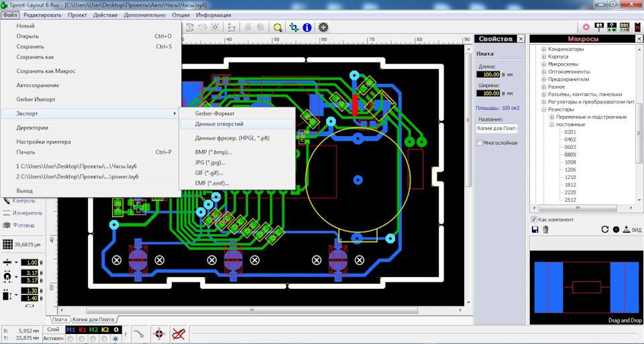Click the red M macros panel icon
The height and width of the screenshot is (344, 644).
click(x=637, y=27)
